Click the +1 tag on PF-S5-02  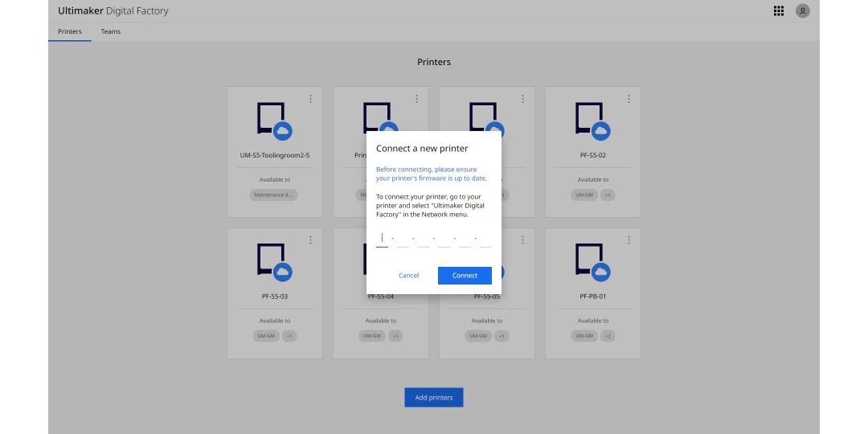click(x=608, y=194)
